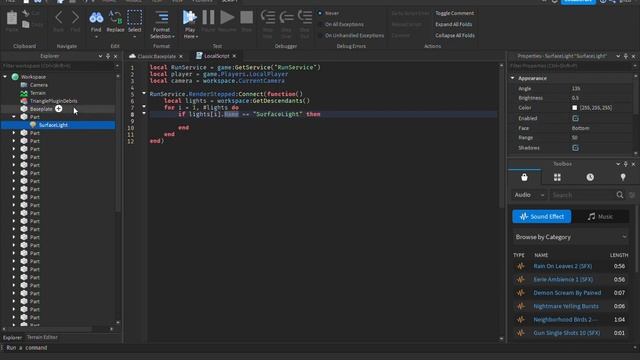Click the Step Into debugger icon

tap(268, 17)
